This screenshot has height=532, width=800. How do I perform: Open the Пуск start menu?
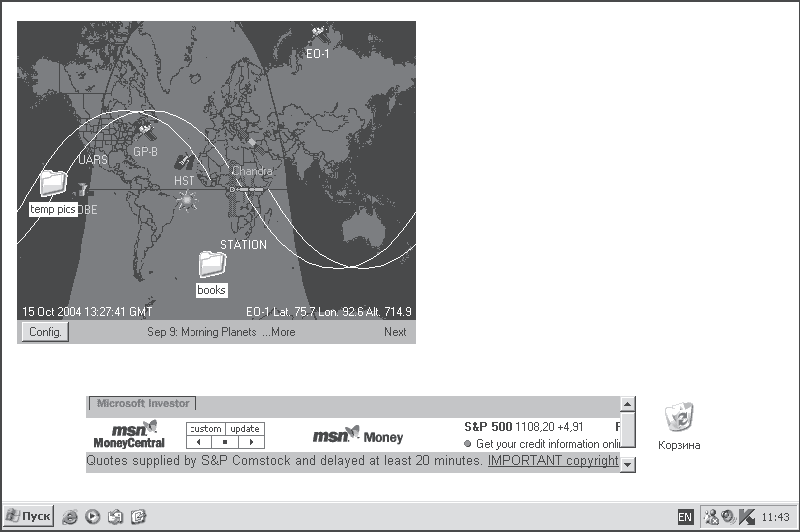click(x=29, y=516)
